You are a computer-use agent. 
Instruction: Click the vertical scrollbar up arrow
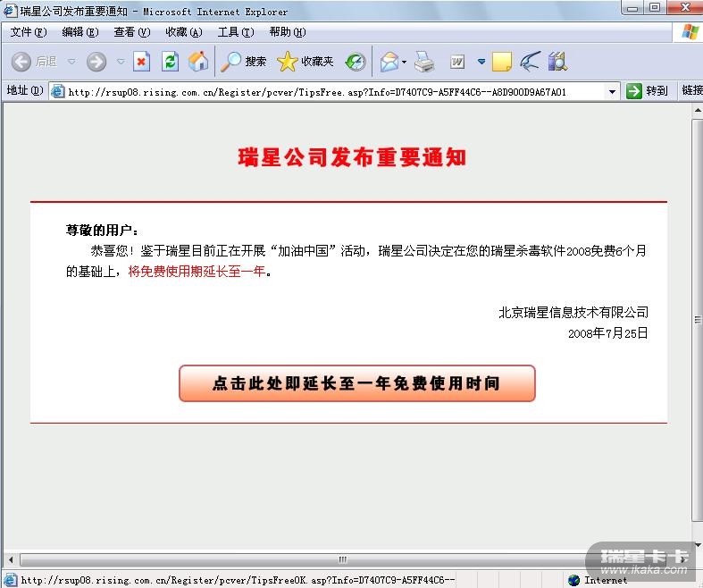(698, 110)
